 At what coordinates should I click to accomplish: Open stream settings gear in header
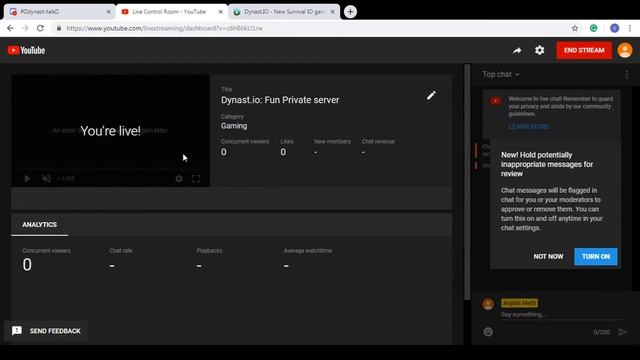pos(540,50)
